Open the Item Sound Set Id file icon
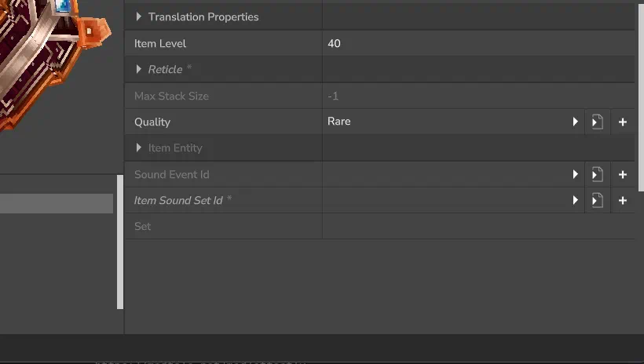The height and width of the screenshot is (364, 644). click(x=597, y=200)
